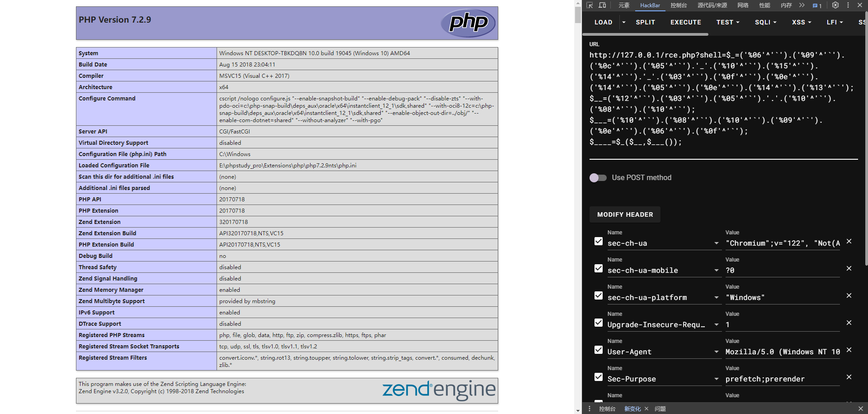The width and height of the screenshot is (868, 414).
Task: Click the inspect element picker icon
Action: click(590, 5)
